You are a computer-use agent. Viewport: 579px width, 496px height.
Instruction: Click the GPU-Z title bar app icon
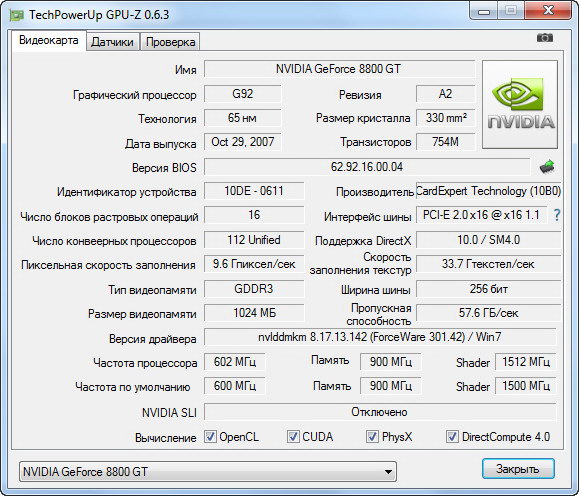[16, 15]
